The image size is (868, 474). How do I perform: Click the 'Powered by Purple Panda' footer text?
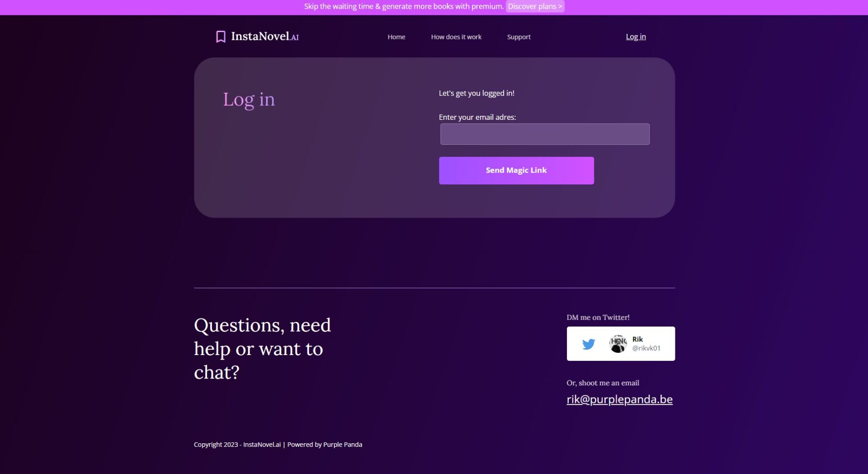[325, 445]
